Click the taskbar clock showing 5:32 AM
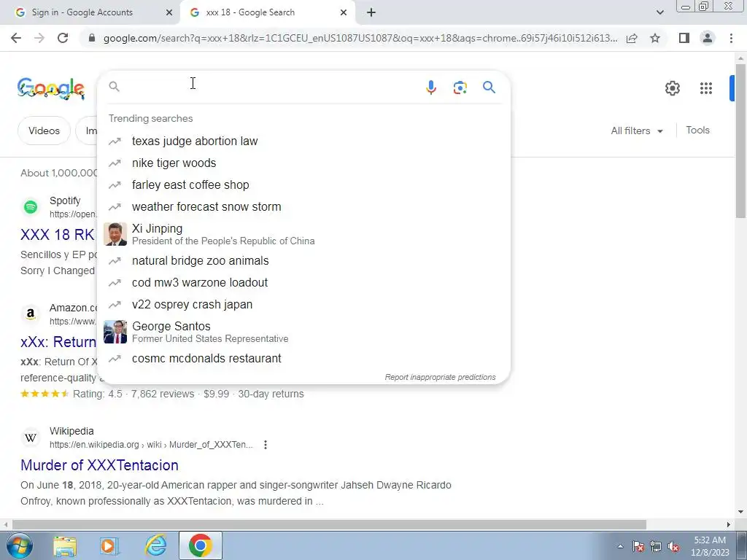This screenshot has width=747, height=560. [710, 546]
